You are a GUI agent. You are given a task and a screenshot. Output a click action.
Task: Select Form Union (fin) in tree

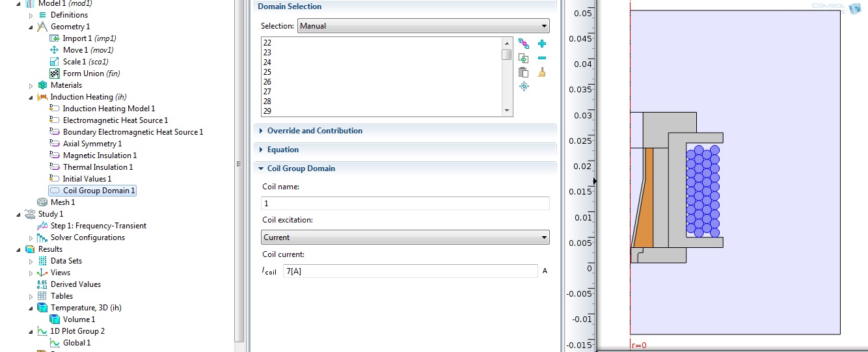(x=91, y=74)
